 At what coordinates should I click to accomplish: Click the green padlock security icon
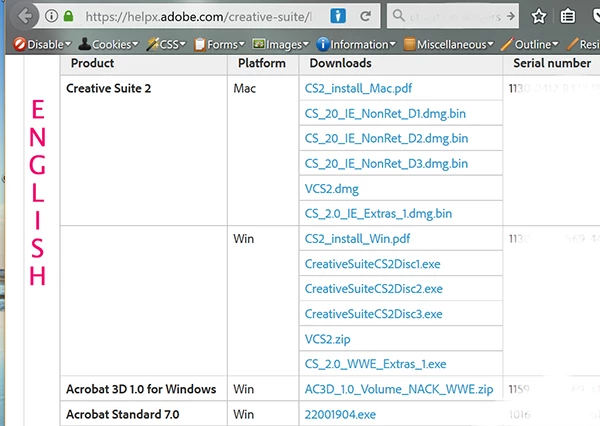point(68,16)
